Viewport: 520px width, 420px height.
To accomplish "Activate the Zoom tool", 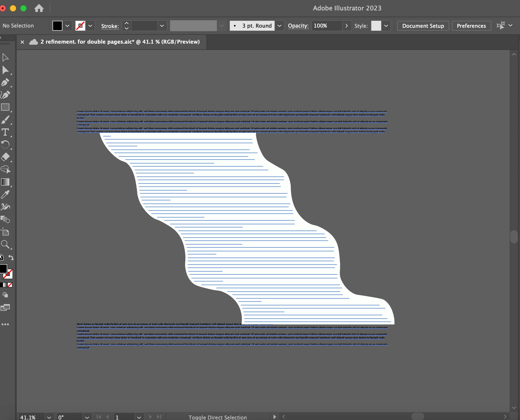I will pos(5,244).
